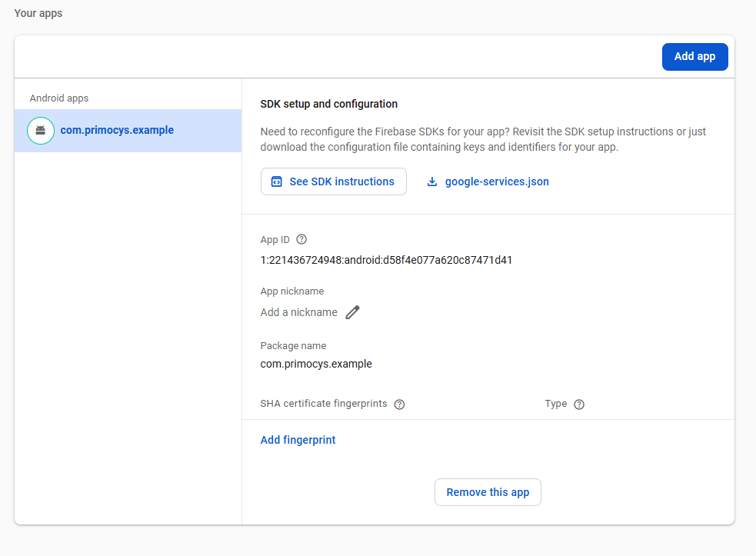Click the Add fingerprint link

(x=298, y=440)
